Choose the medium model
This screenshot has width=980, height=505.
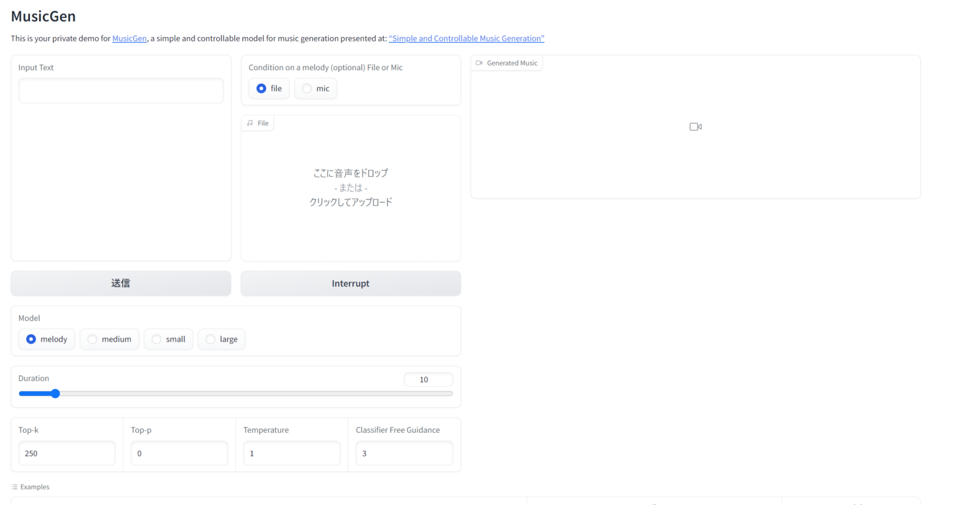[x=93, y=339]
